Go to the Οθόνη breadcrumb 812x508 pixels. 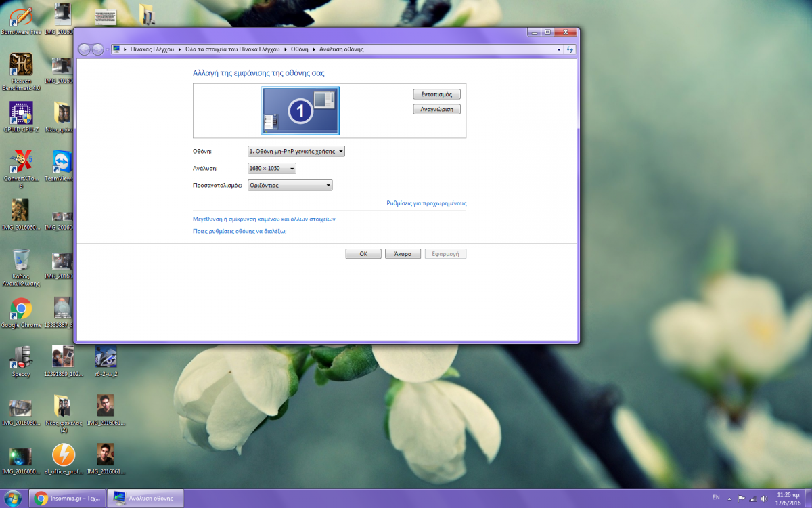pyautogui.click(x=300, y=49)
